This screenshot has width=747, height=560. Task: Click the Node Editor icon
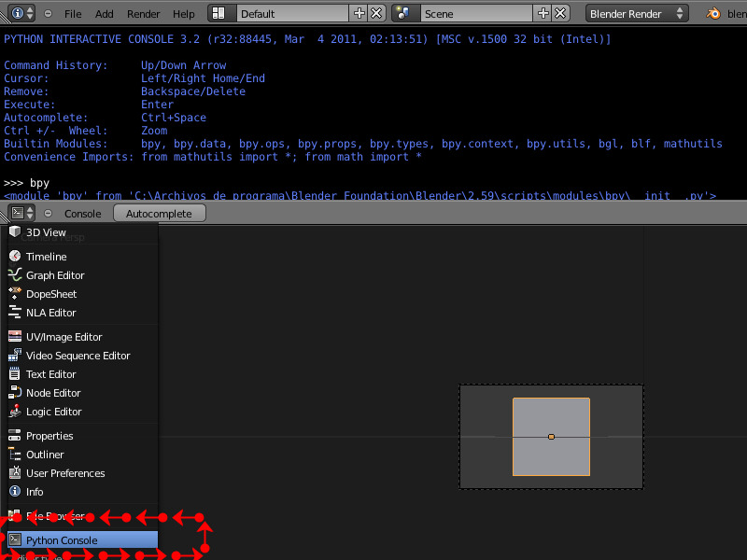tap(15, 392)
